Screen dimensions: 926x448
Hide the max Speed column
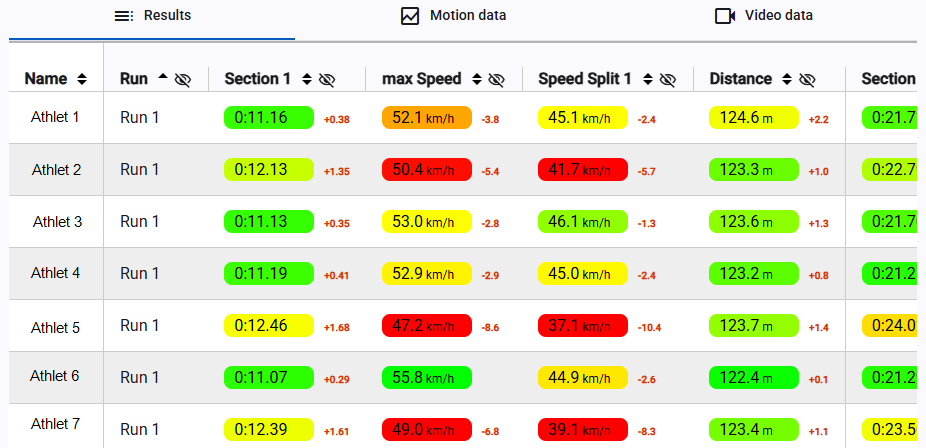[497, 80]
